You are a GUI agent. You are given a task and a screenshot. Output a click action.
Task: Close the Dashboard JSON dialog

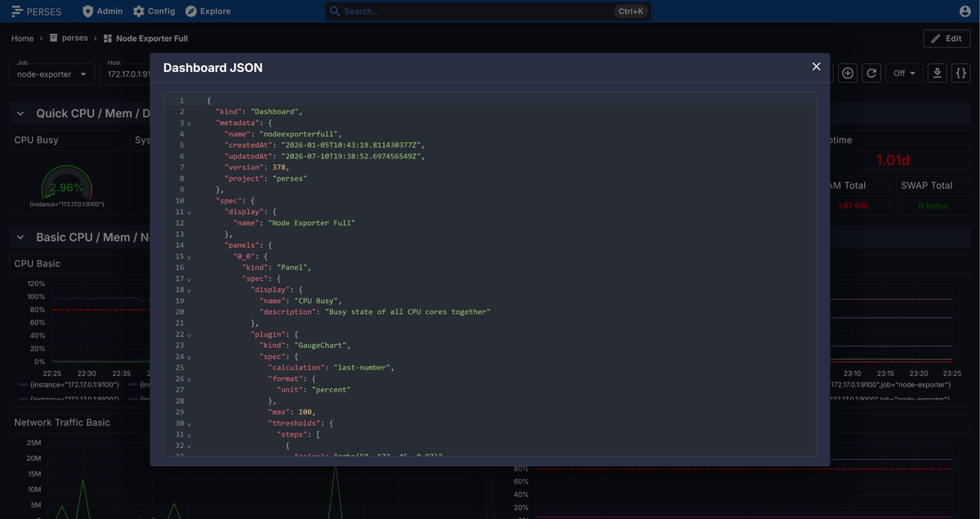[816, 67]
